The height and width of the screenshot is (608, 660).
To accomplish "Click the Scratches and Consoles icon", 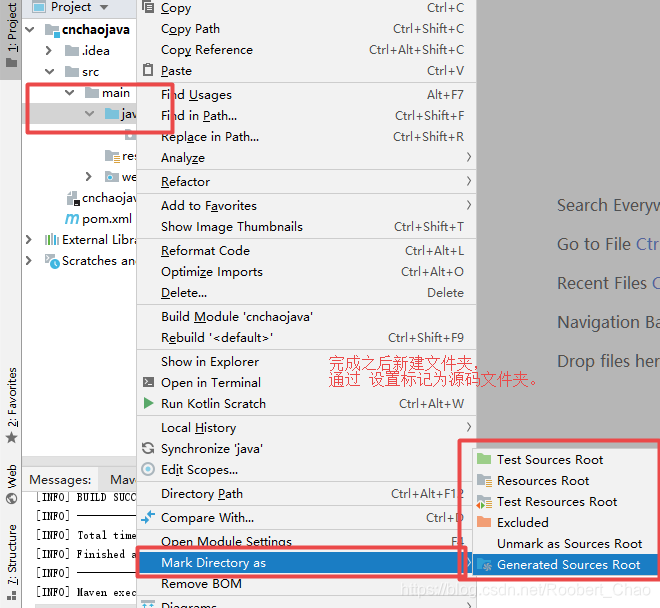I will 52,261.
